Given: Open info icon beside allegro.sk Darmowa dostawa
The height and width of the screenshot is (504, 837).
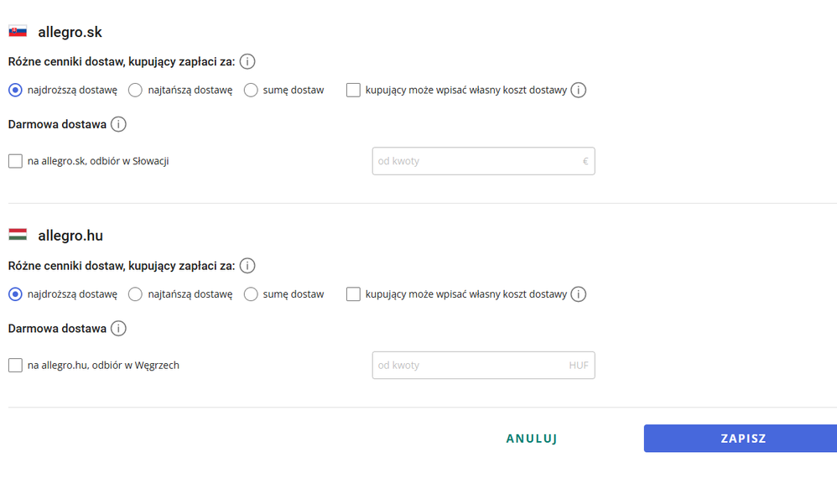Looking at the screenshot, I should click(x=118, y=124).
